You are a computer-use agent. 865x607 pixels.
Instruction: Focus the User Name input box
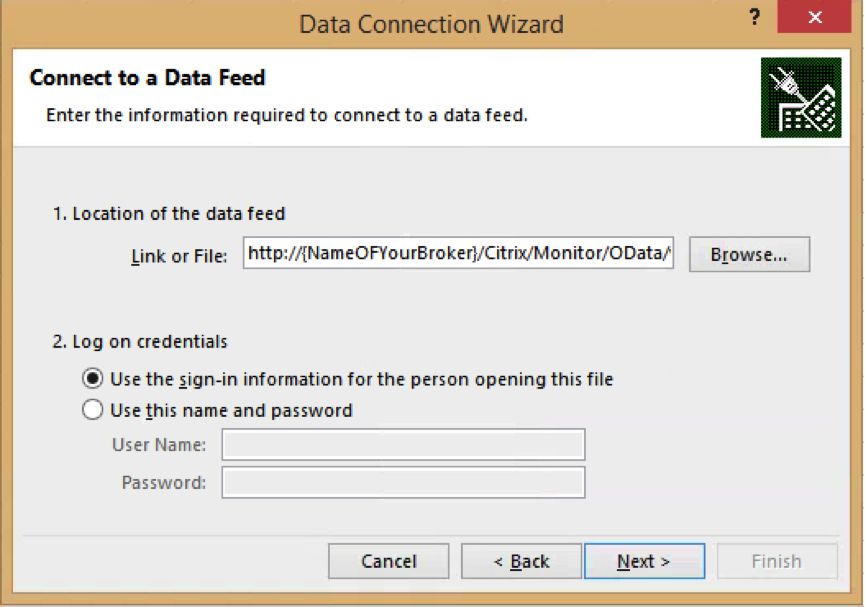tap(403, 445)
